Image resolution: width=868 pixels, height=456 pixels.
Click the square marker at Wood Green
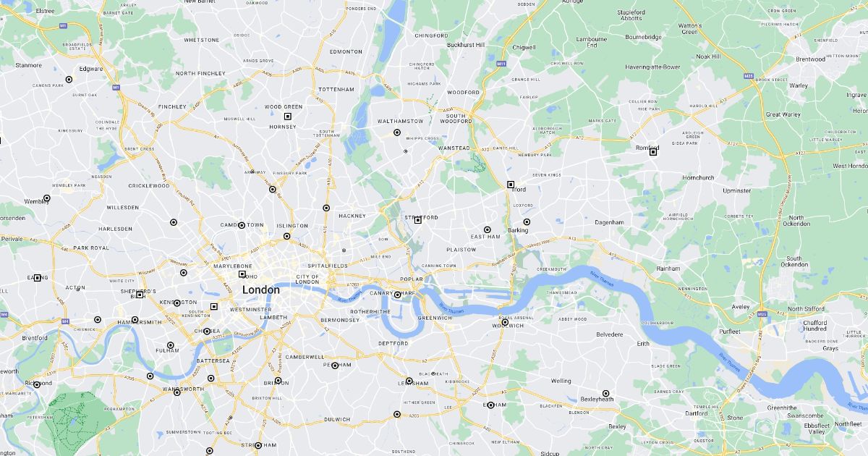287,116
